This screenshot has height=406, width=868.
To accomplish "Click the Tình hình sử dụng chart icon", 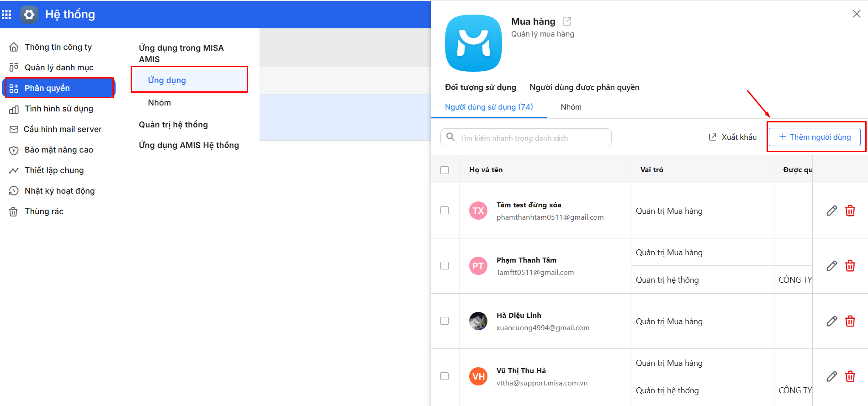I will pyautogui.click(x=14, y=109).
